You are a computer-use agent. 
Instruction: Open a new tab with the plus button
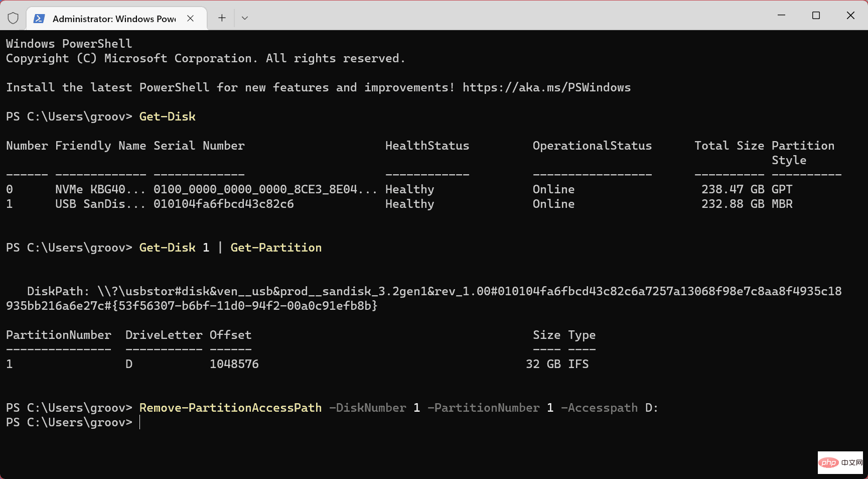[222, 18]
